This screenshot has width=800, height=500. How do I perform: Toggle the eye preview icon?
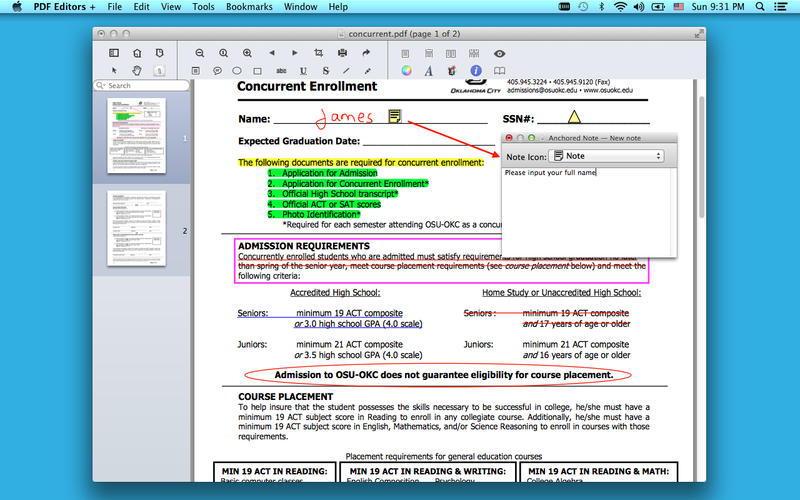(499, 53)
